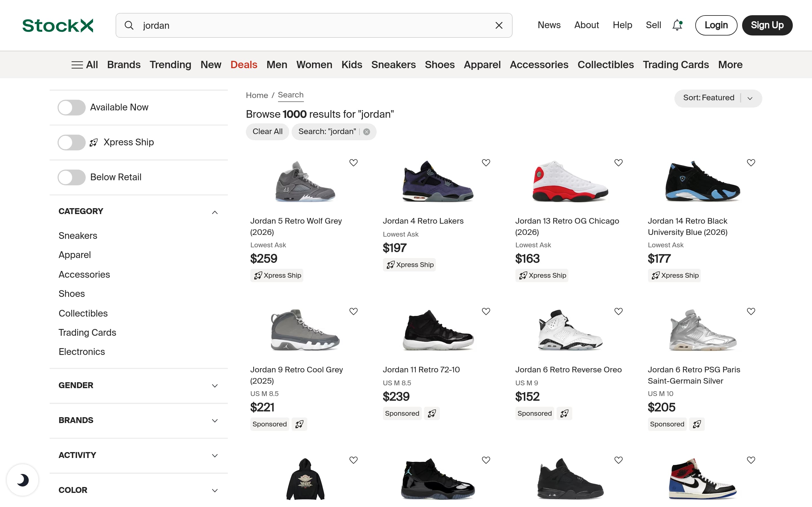The width and height of the screenshot is (812, 507).
Task: Open the Sort: Featured dropdown
Action: click(x=718, y=98)
